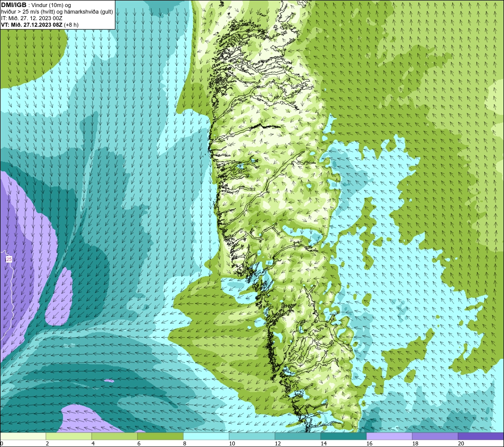Click the 14–16 m/s dark teal swatch
Viewport: 504px width, 447px height.
pyautogui.click(x=343, y=436)
